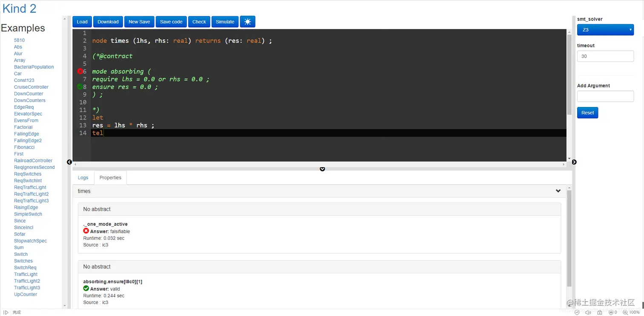The image size is (644, 316).
Task: Collapse the times properties section chevron
Action: pyautogui.click(x=558, y=191)
